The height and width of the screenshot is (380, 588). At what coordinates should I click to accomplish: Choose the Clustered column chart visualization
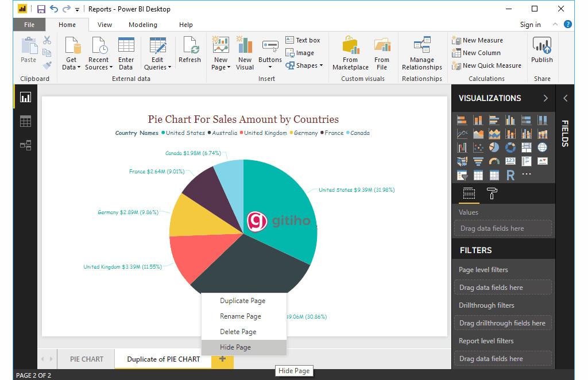click(x=510, y=120)
